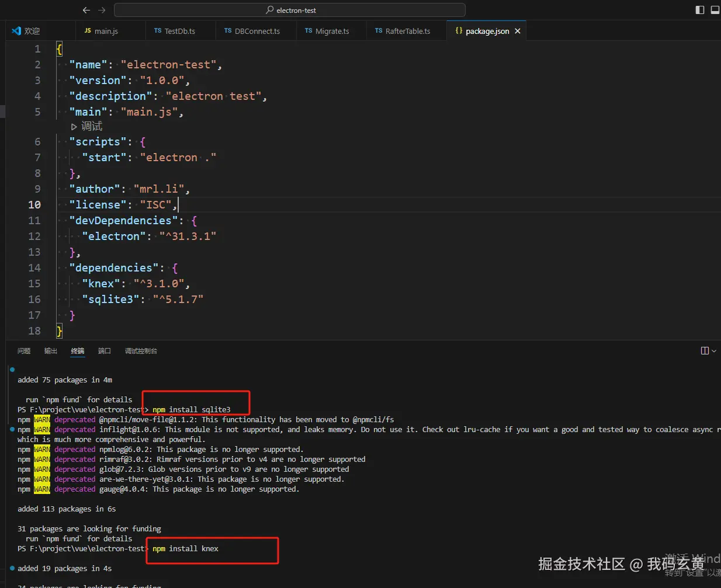Screen dimensions: 721x588
Task: Open the electron-test command search box
Action: pyautogui.click(x=290, y=10)
